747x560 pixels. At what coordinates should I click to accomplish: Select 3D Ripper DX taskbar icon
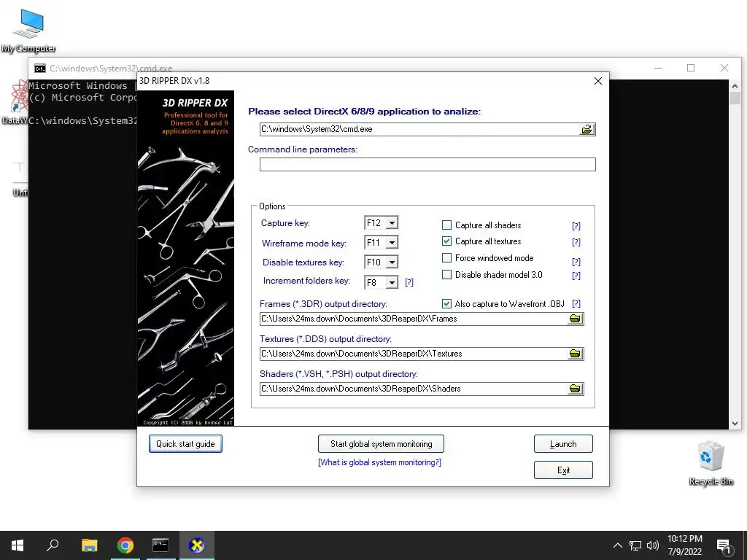click(x=196, y=545)
